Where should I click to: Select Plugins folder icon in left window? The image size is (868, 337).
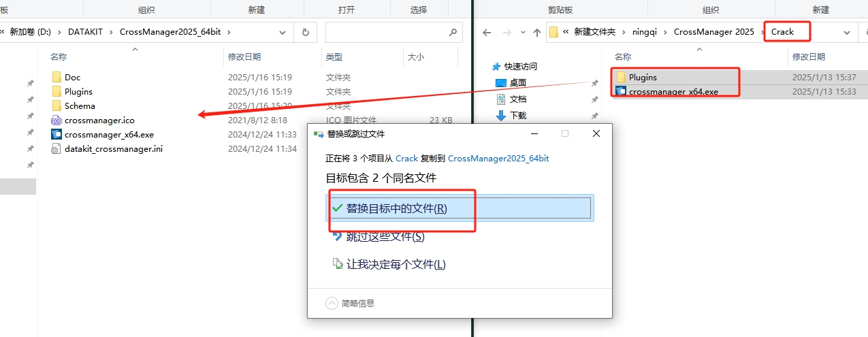[57, 91]
